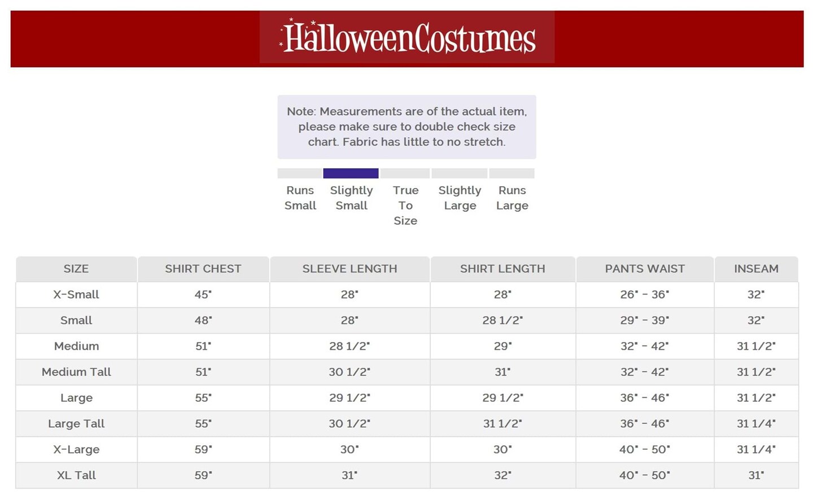Click the Medium Tall size label
The height and width of the screenshot is (504, 813).
click(76, 372)
